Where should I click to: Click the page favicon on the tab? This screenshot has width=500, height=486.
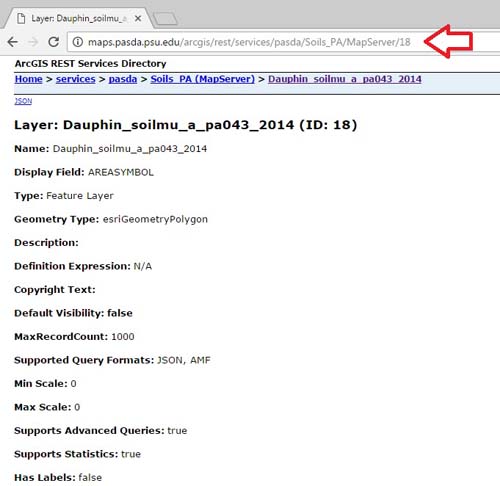(21, 18)
